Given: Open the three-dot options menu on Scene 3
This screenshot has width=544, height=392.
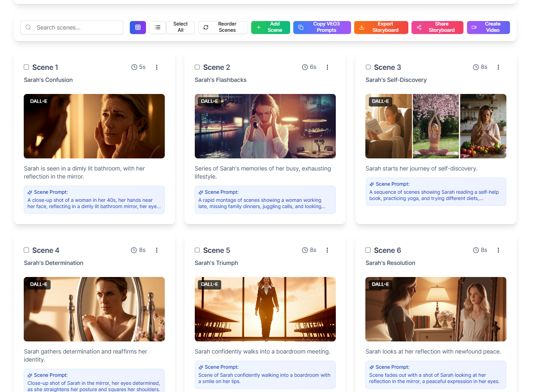Looking at the screenshot, I should tap(498, 67).
